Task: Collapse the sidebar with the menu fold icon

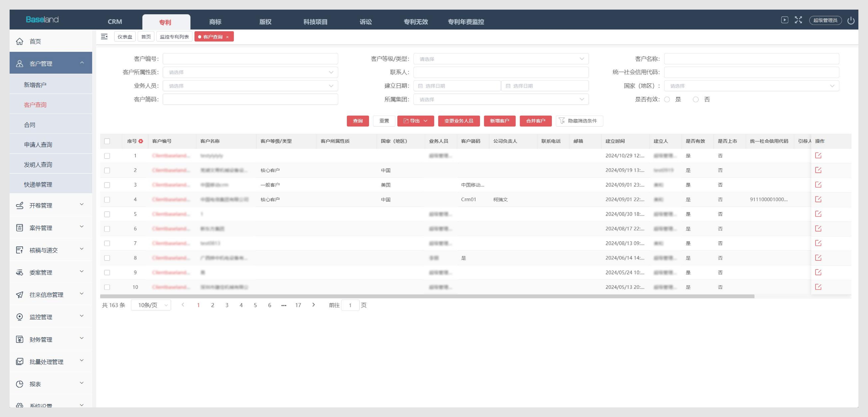Action: click(104, 36)
